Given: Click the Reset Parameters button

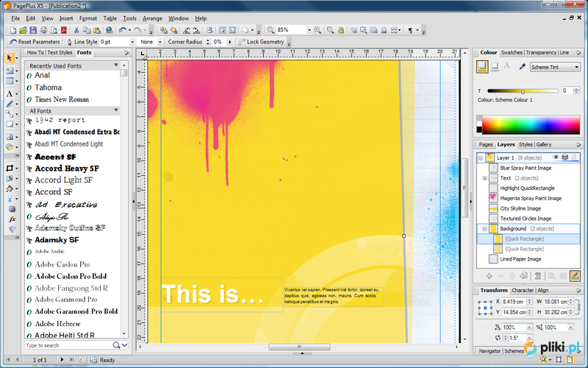Looking at the screenshot, I should (35, 42).
